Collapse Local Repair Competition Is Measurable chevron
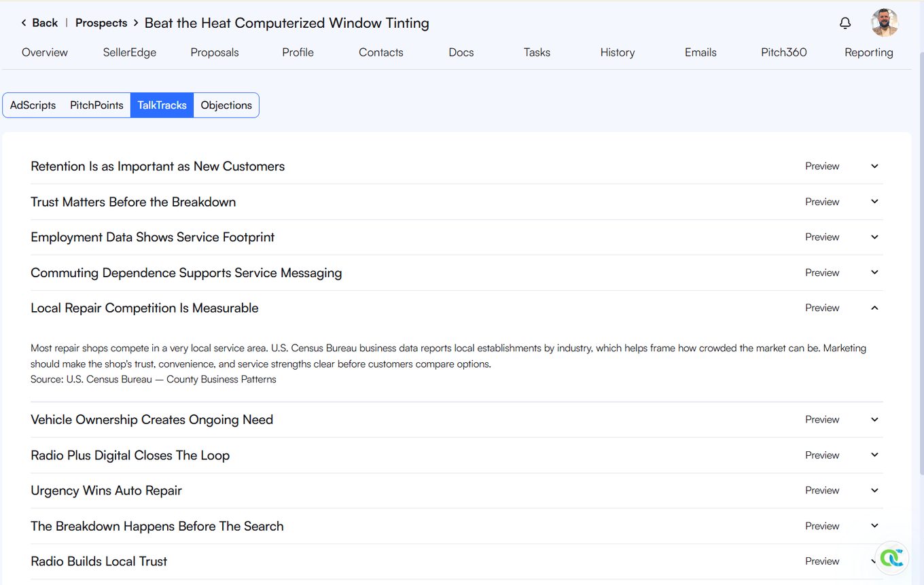The height and width of the screenshot is (585, 924). [874, 308]
